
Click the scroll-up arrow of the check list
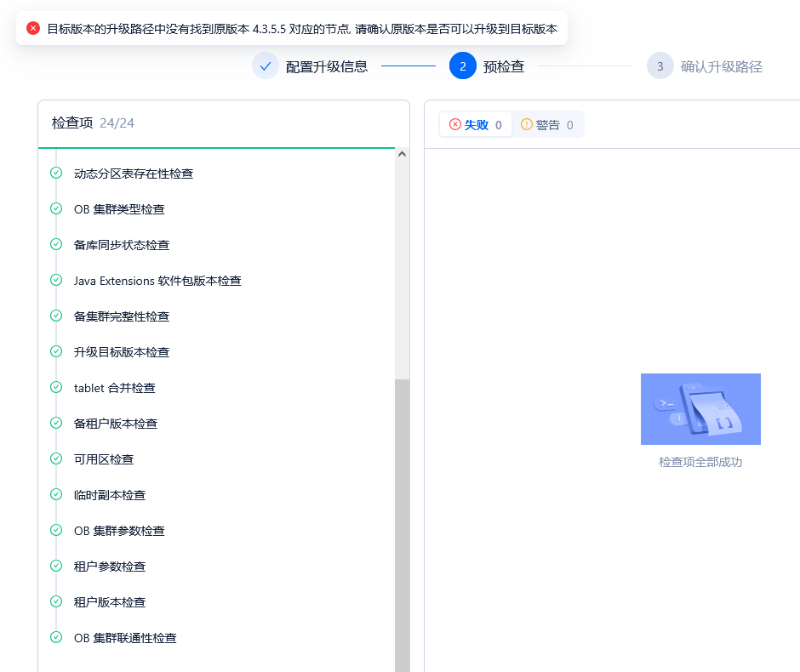[x=402, y=155]
